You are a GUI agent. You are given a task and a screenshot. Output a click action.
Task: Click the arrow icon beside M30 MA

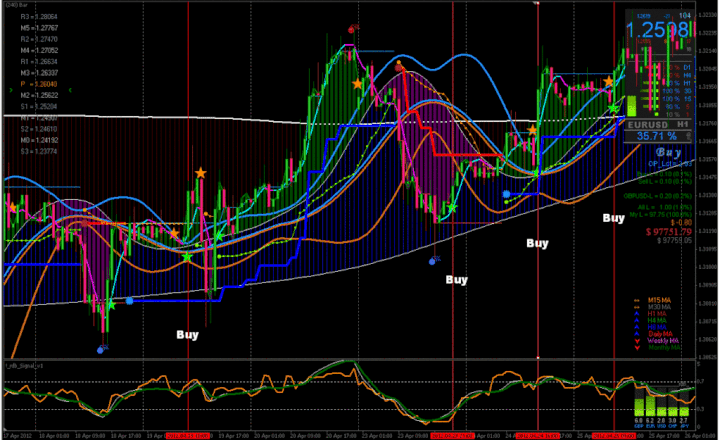pyautogui.click(x=637, y=307)
